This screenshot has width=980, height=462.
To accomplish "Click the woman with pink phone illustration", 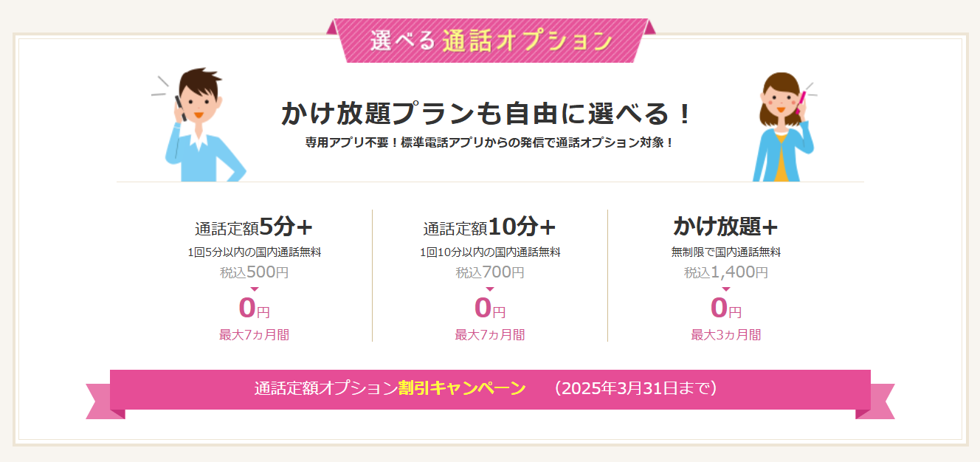I will coord(784,126).
